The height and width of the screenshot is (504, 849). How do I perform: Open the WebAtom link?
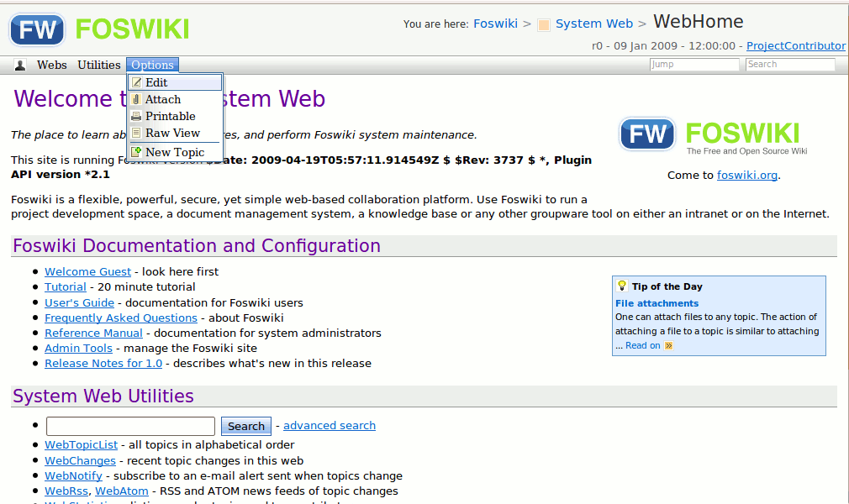click(x=122, y=491)
